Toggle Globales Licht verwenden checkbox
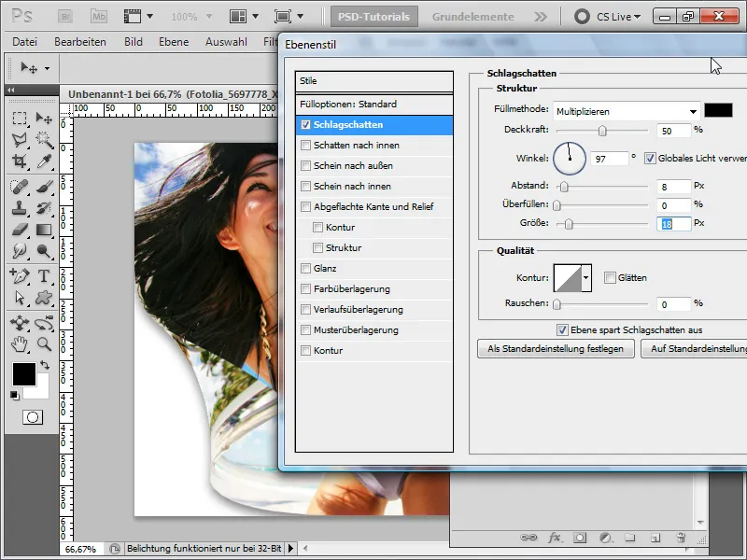The width and height of the screenshot is (747, 560). coord(650,159)
